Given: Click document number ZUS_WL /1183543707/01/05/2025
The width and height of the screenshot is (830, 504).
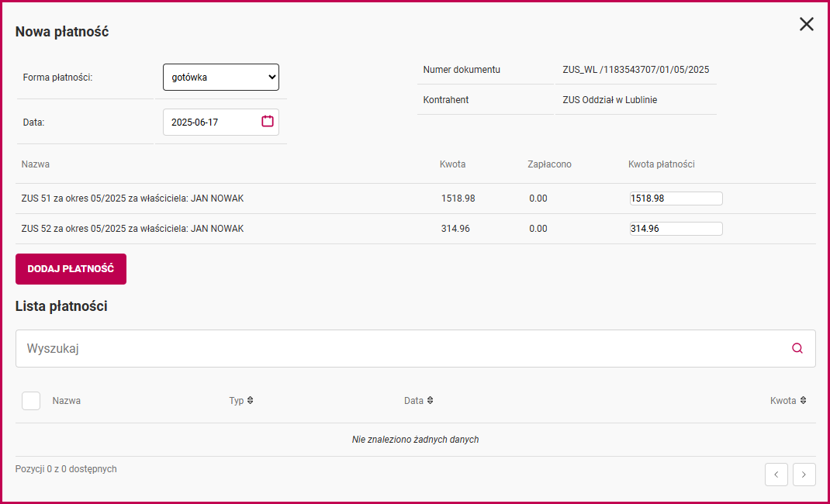Looking at the screenshot, I should pyautogui.click(x=636, y=69).
